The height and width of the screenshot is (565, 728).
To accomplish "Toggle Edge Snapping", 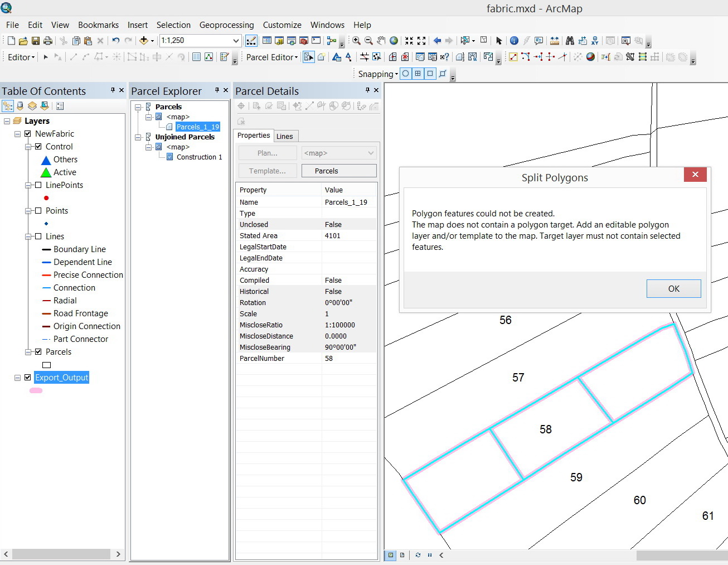I will click(x=443, y=74).
